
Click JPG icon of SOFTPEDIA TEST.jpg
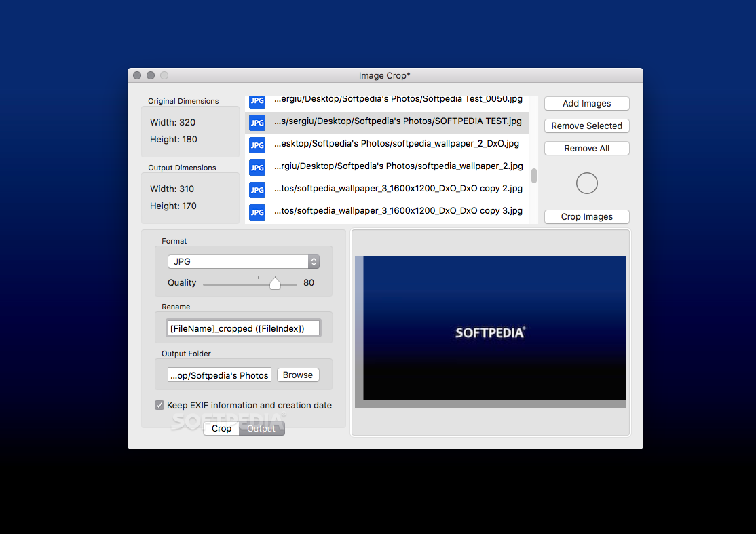pyautogui.click(x=257, y=123)
